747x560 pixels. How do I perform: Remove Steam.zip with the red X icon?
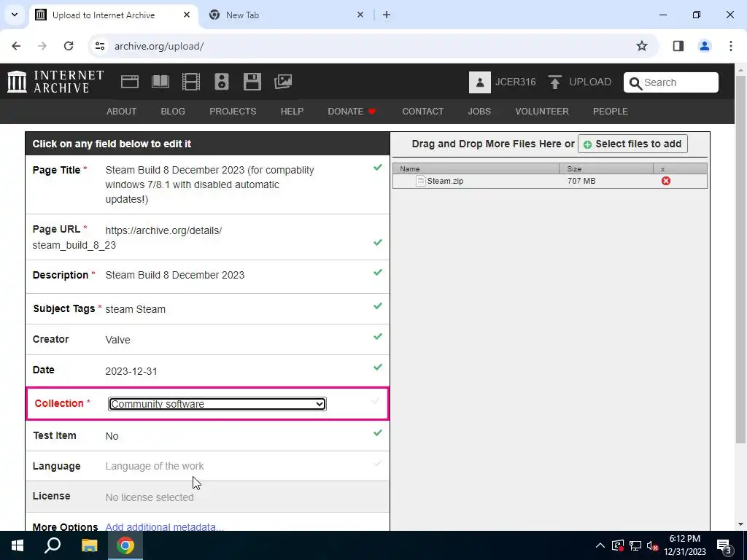(x=665, y=181)
